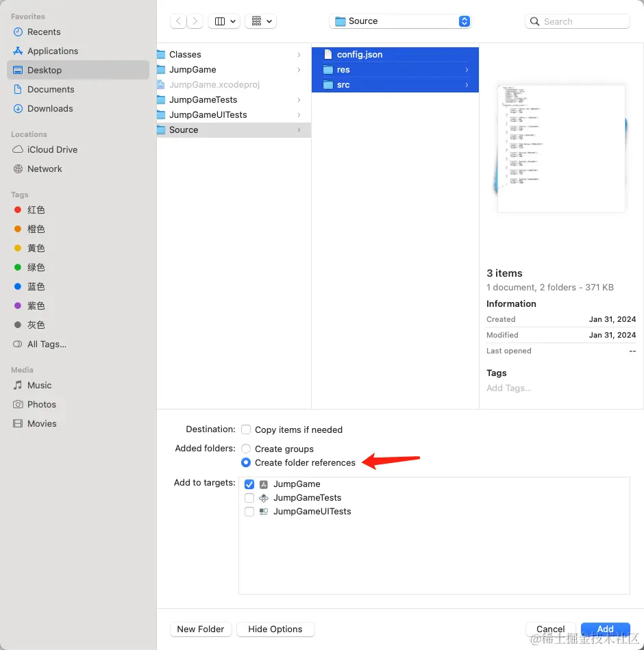Screen dimensions: 644x650
Task: Choose Create folder references option
Action: (x=246, y=462)
